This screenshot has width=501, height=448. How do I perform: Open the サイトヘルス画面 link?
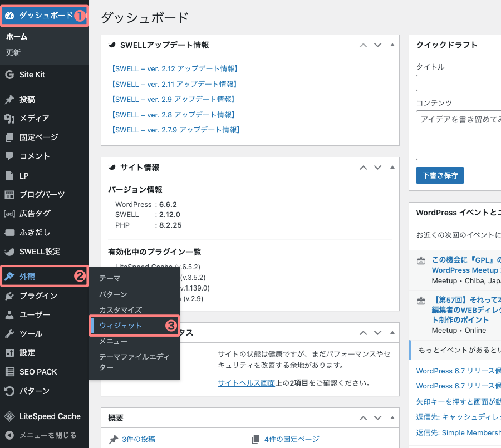[247, 383]
